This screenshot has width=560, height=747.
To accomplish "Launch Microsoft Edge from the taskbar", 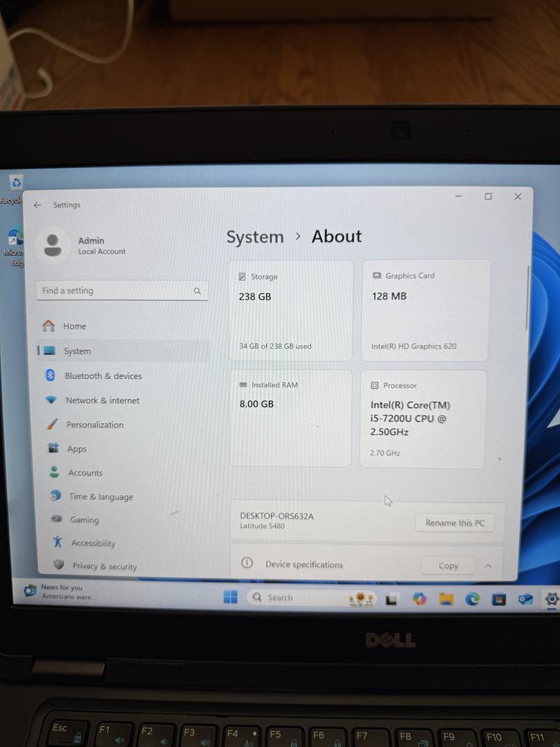I will click(472, 599).
